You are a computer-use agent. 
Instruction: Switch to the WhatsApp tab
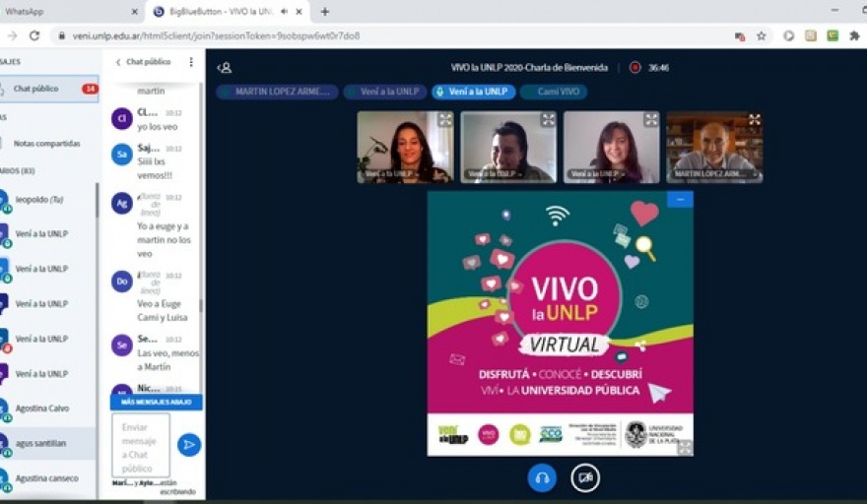(69, 12)
